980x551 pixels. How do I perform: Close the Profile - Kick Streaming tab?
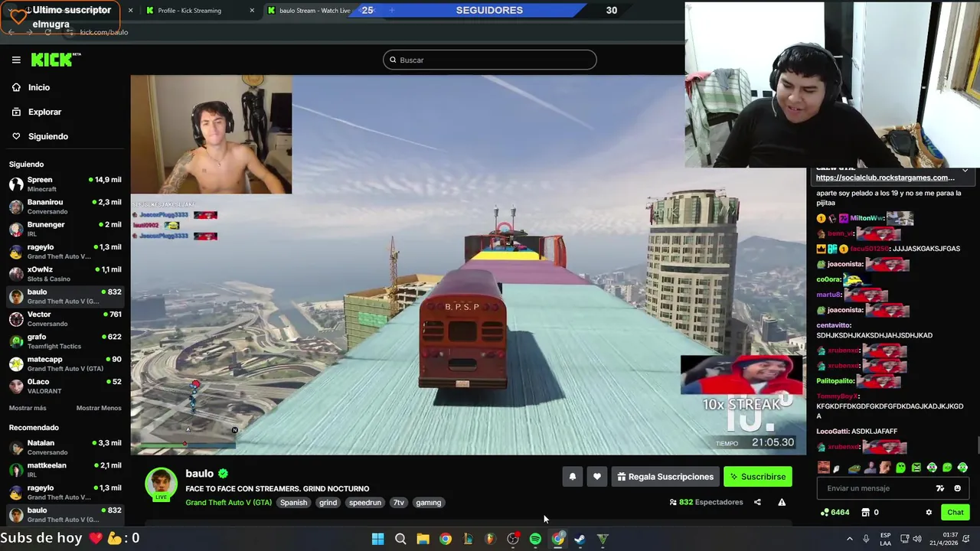pyautogui.click(x=252, y=11)
